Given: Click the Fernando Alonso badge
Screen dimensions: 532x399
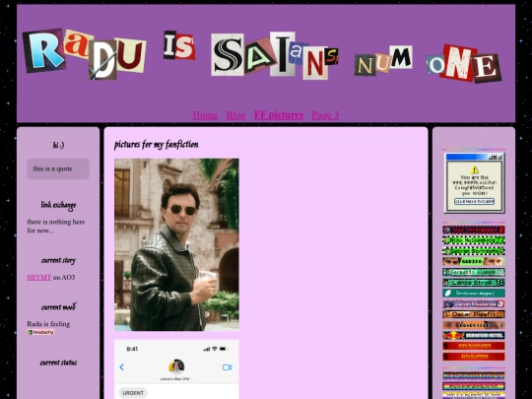Looking at the screenshot, I should pos(473,272).
